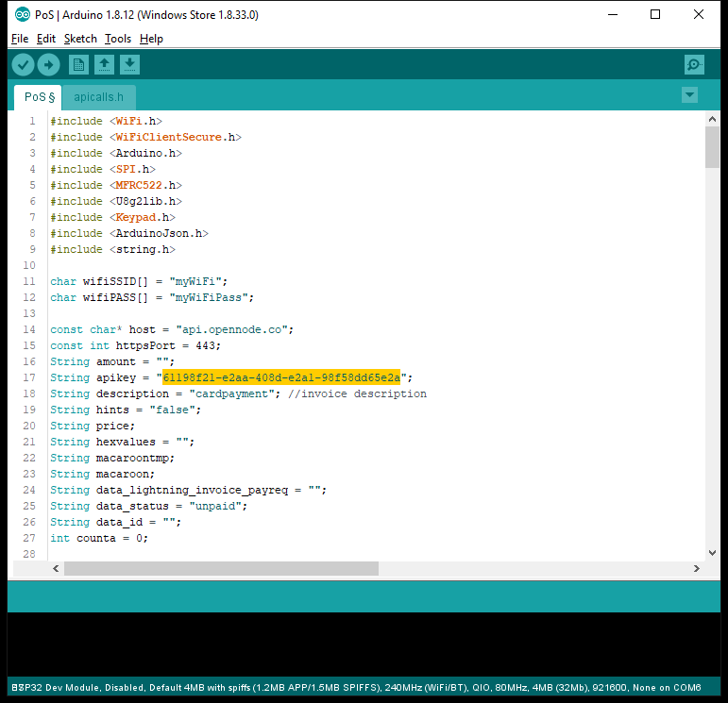
Task: Maximize the Arduino window
Action: tap(655, 14)
